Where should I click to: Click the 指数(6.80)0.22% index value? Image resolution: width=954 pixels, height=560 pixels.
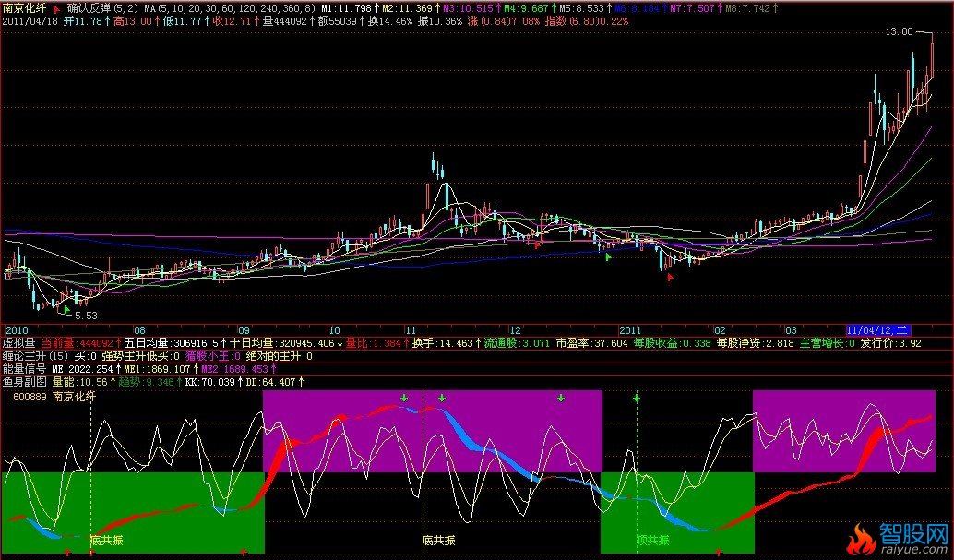pos(587,21)
